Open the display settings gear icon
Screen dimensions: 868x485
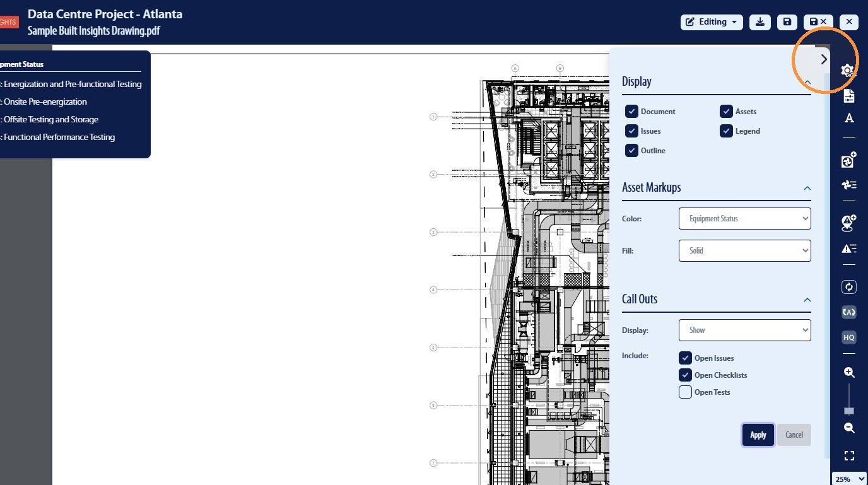(848, 71)
